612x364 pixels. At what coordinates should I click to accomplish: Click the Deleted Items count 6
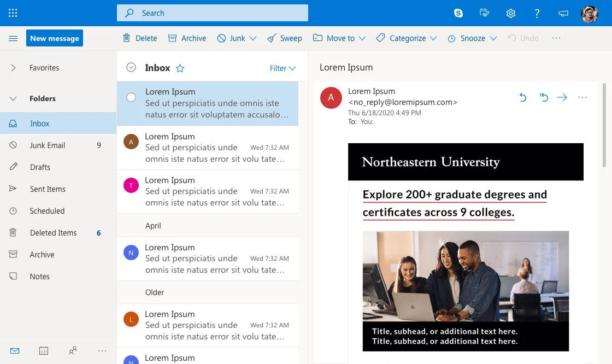point(99,233)
